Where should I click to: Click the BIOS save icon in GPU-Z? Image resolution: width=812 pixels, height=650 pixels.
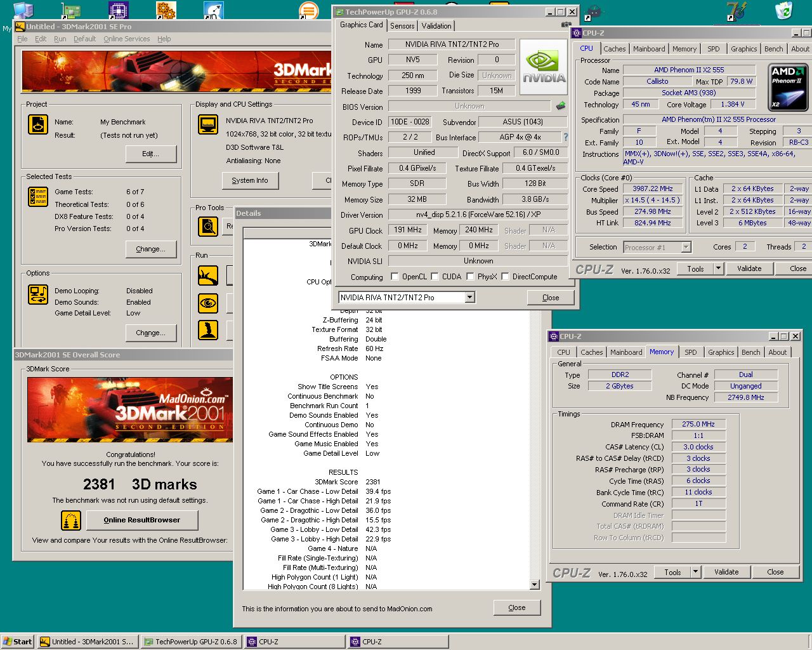click(x=561, y=106)
